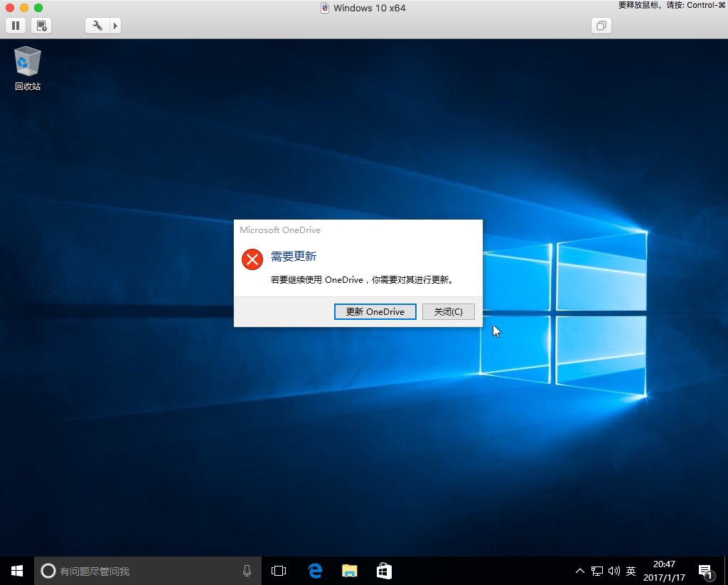This screenshot has height=585, width=728.
Task: Click the red error icon in dialog
Action: 252,259
